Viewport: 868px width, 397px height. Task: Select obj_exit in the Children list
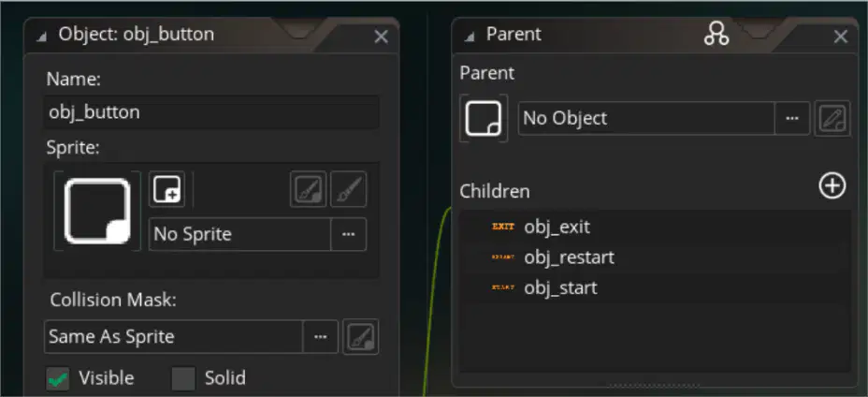pos(656,227)
